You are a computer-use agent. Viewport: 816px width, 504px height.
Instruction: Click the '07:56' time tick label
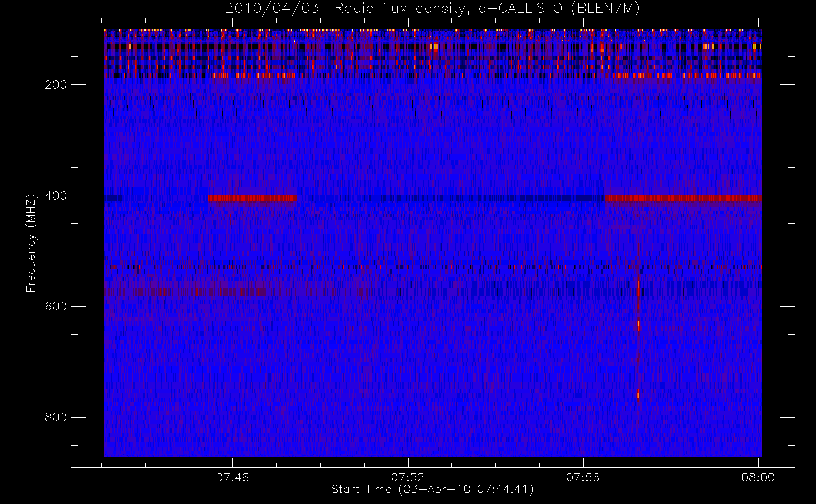pos(582,477)
